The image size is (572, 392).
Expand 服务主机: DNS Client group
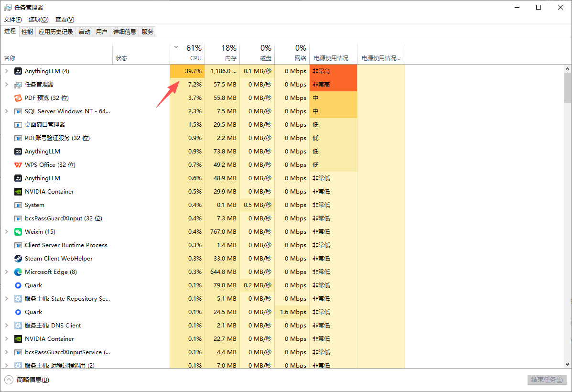coord(6,325)
